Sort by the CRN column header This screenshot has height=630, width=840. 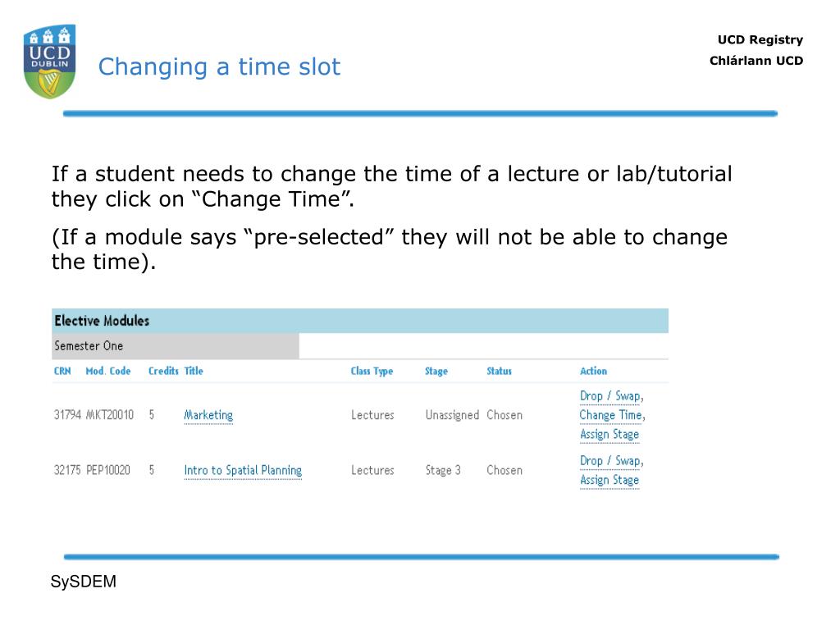pos(62,371)
